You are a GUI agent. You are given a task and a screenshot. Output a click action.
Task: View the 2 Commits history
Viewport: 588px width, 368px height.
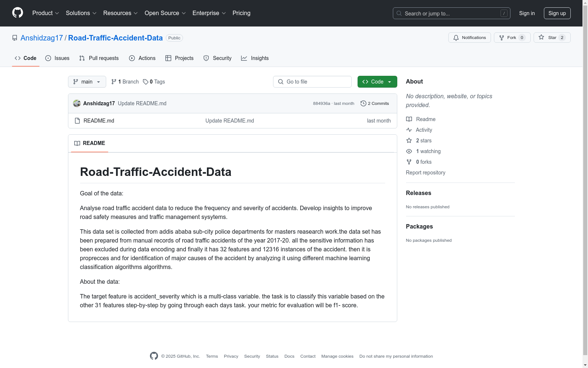pyautogui.click(x=375, y=103)
